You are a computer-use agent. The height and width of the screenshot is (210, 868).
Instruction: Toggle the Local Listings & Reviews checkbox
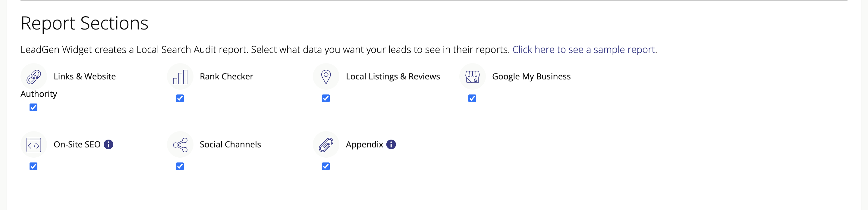tap(325, 98)
